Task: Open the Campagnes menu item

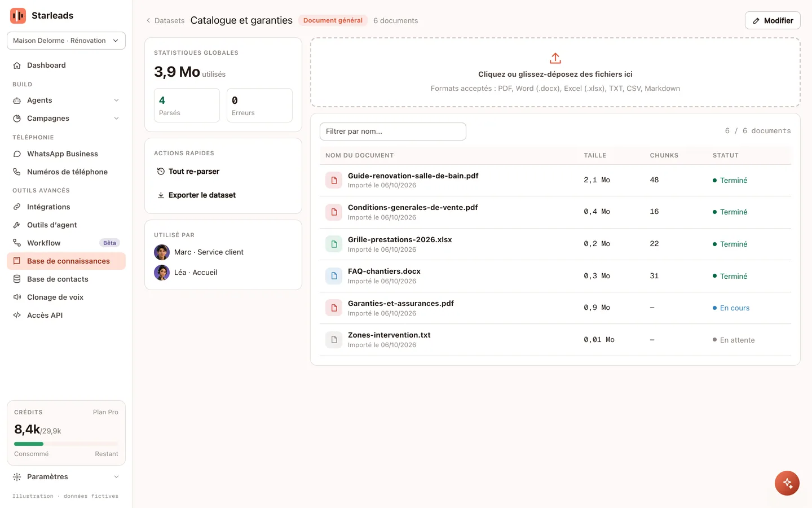Action: (66, 119)
